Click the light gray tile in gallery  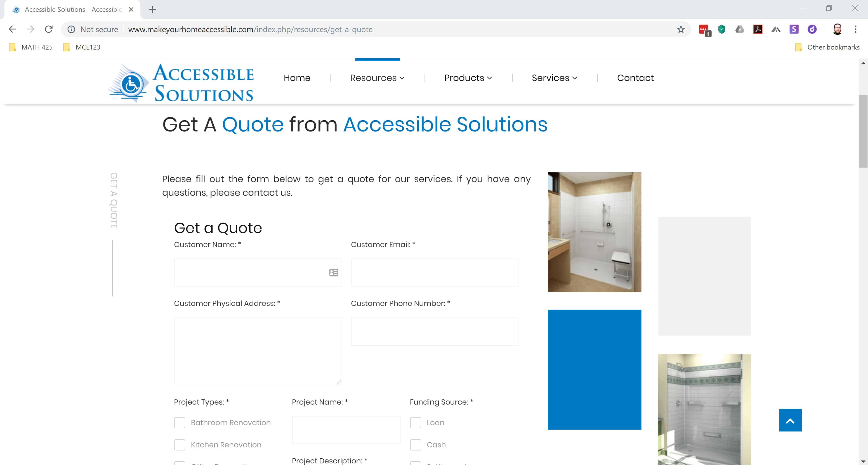pyautogui.click(x=704, y=276)
